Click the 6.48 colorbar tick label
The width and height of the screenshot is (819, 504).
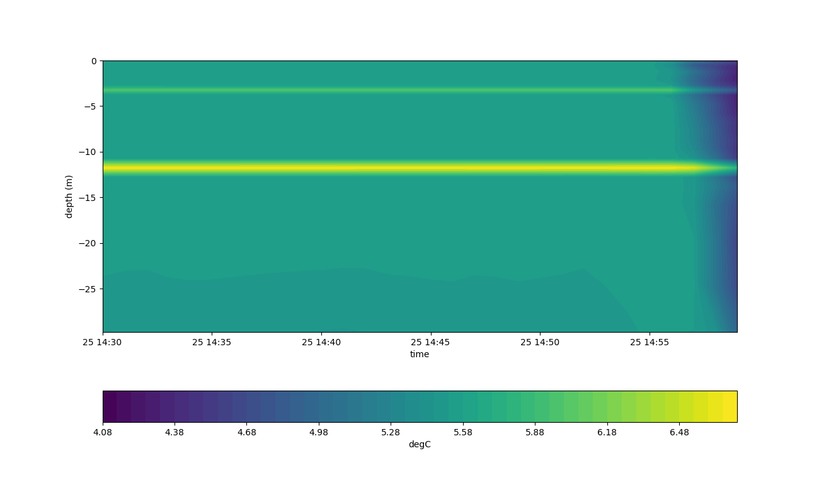(x=679, y=433)
